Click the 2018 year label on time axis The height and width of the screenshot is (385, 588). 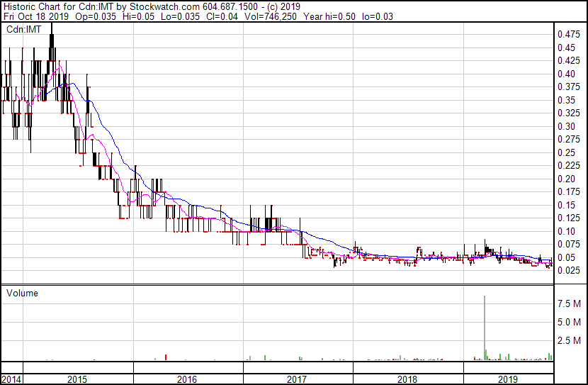coord(407,379)
